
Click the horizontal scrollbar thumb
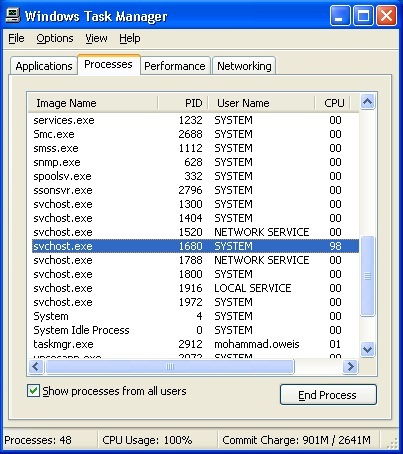pyautogui.click(x=170, y=367)
